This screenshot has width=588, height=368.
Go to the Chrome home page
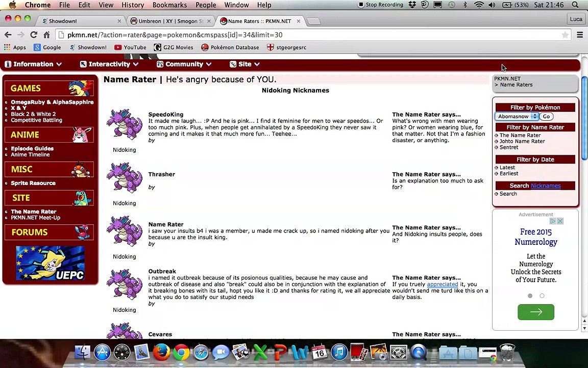[46, 35]
